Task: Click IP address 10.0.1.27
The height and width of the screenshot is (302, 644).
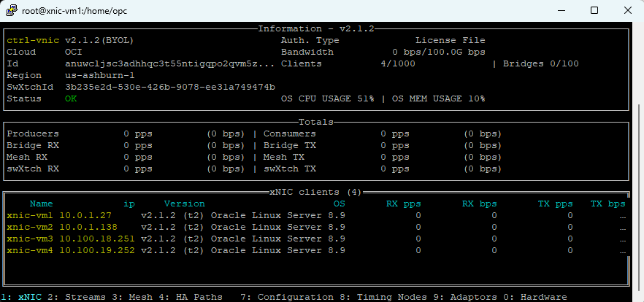Action: tap(85, 215)
